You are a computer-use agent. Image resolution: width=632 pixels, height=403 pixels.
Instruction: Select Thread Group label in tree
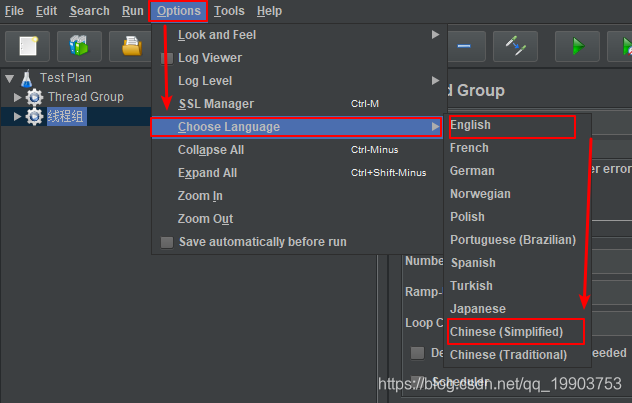pyautogui.click(x=86, y=97)
